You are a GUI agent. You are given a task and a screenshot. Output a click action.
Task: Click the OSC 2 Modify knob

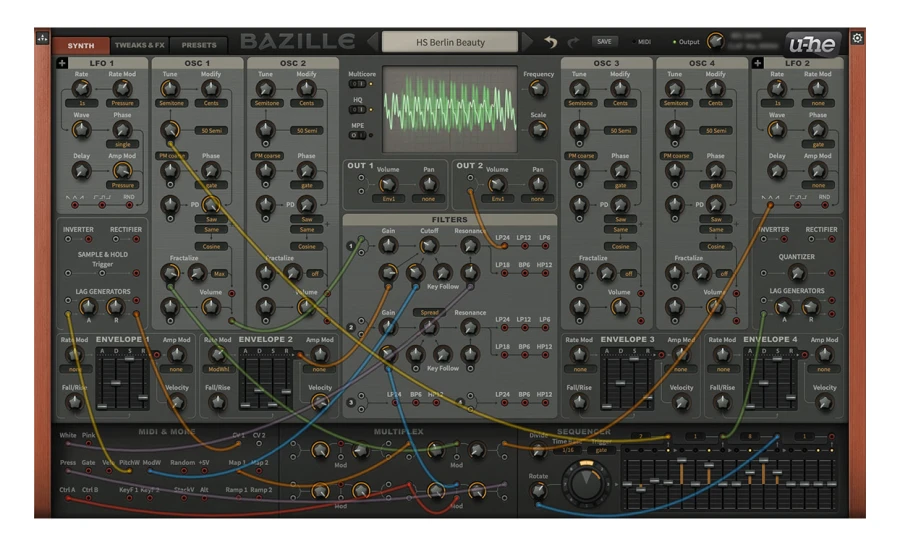point(307,88)
